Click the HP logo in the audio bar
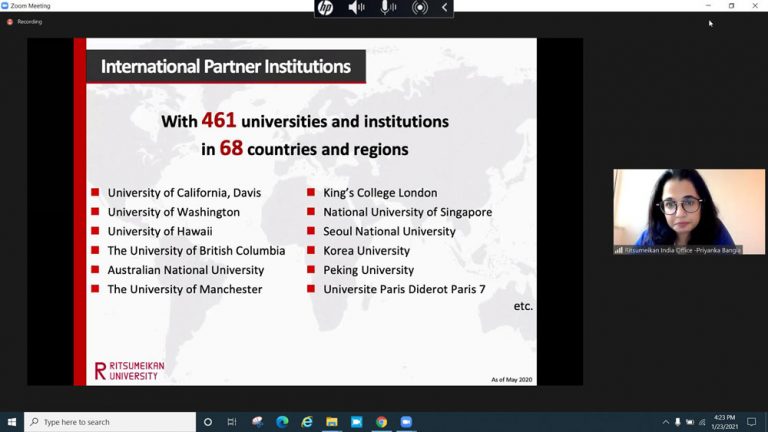Viewport: 768px width, 432px height. pos(326,7)
